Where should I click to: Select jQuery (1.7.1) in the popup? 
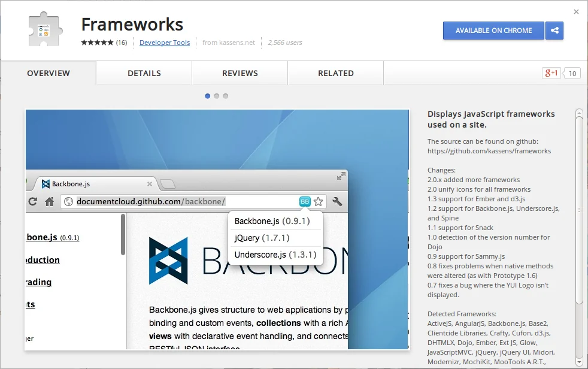coord(275,238)
